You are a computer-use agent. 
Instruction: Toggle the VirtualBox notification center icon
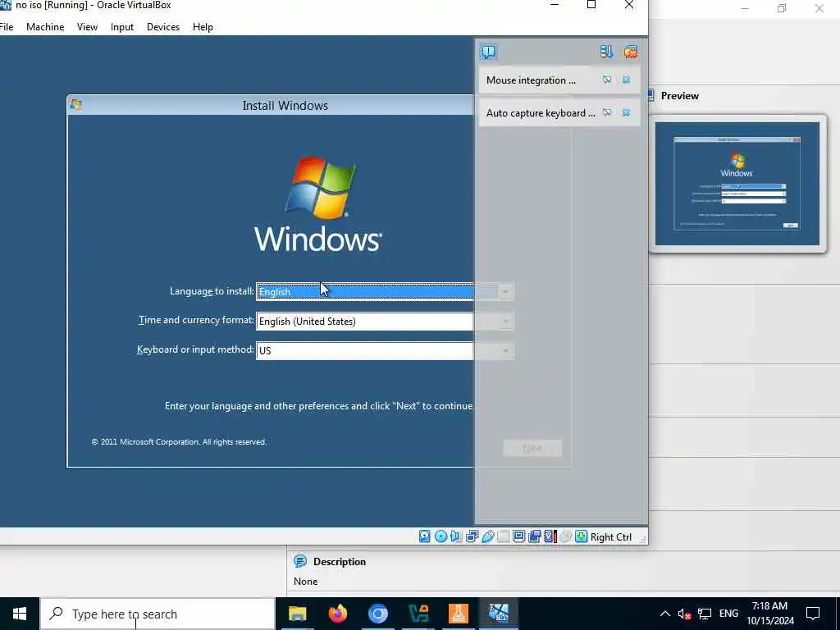click(489, 52)
